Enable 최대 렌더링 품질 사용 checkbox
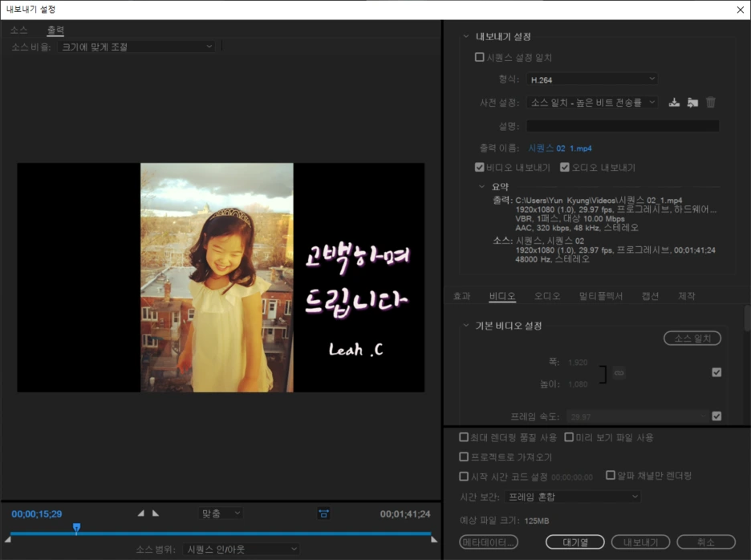Screen dimensions: 751x560 click(x=465, y=437)
